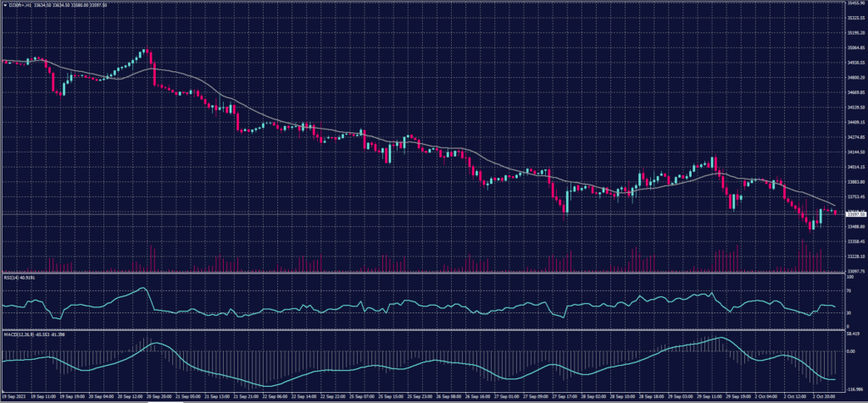Click the MACD line's lowest trough near 21 Sep
This screenshot has height=403, width=868.
tap(269, 385)
